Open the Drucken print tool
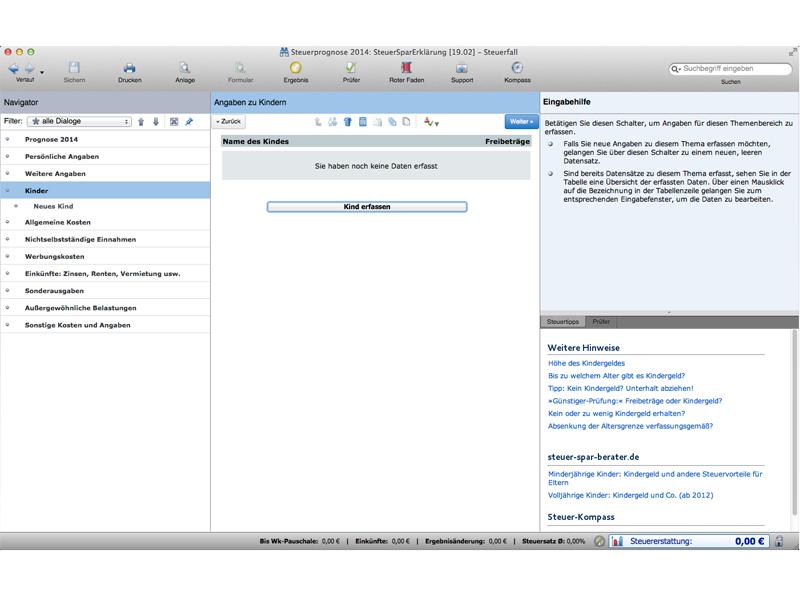The image size is (800, 600). point(130,72)
